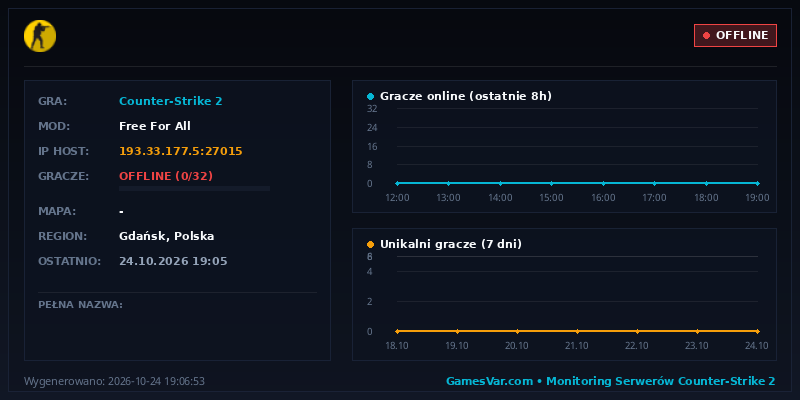Click the OSTATNIO label
This screenshot has width=800, height=400.
pos(70,261)
